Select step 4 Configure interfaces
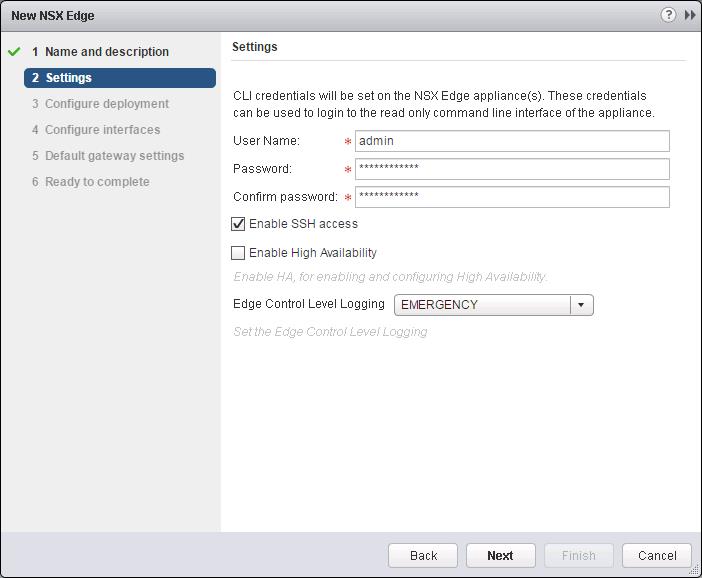 pos(96,130)
